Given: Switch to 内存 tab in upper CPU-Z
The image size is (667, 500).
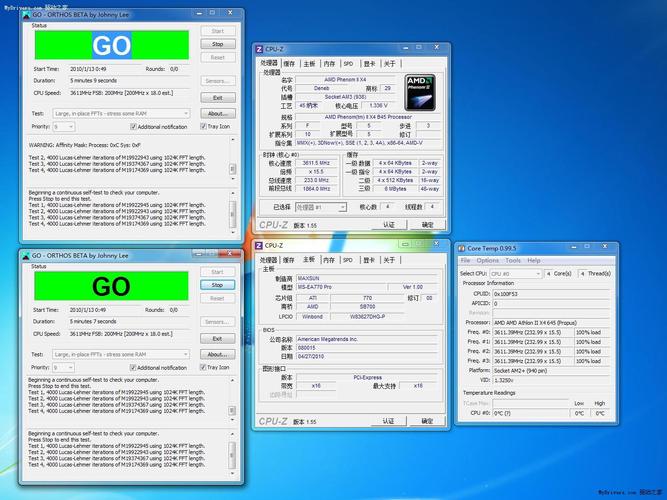Looking at the screenshot, I should pos(329,64).
